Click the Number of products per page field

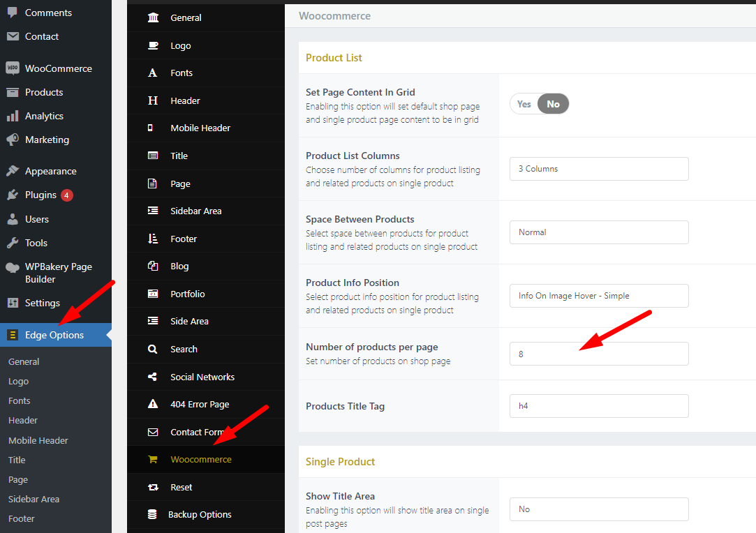coord(599,354)
